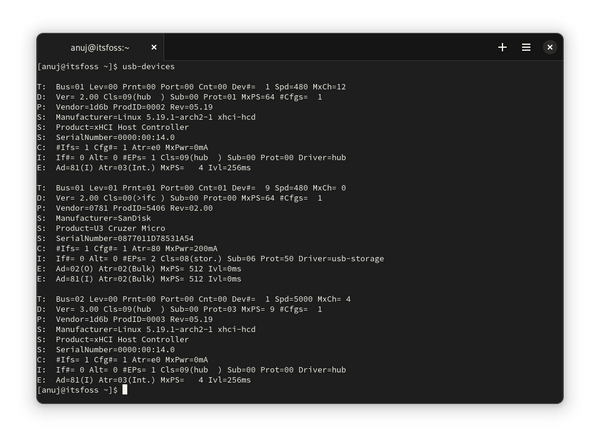Open a new terminal tab with plus icon
The height and width of the screenshot is (444, 600).
coord(502,47)
